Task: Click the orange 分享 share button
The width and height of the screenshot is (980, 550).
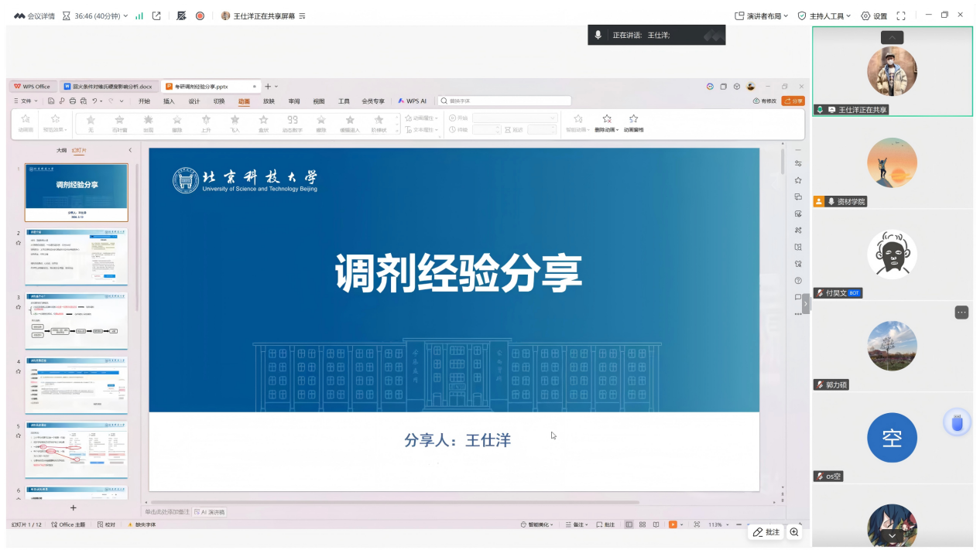Action: coord(793,101)
